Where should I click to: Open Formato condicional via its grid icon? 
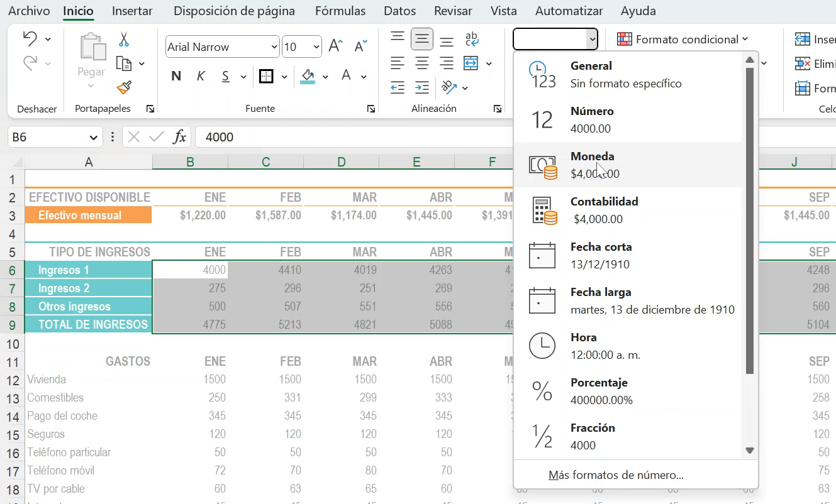click(623, 39)
